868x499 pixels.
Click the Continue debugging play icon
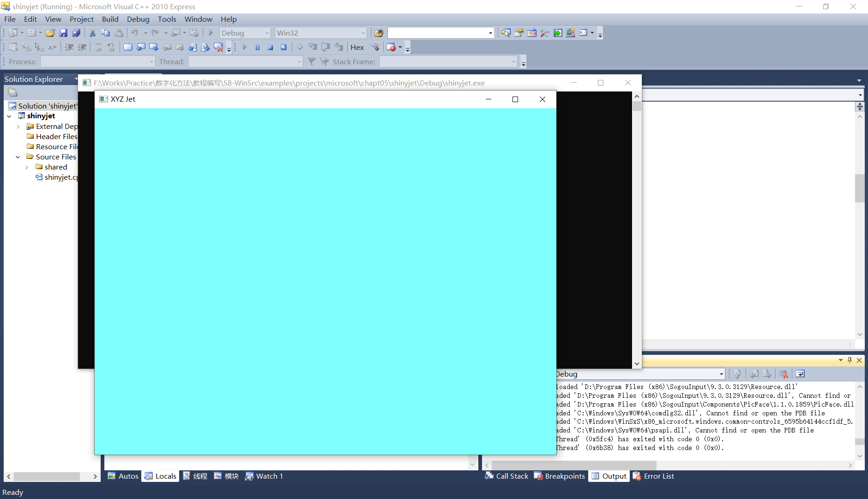point(245,47)
